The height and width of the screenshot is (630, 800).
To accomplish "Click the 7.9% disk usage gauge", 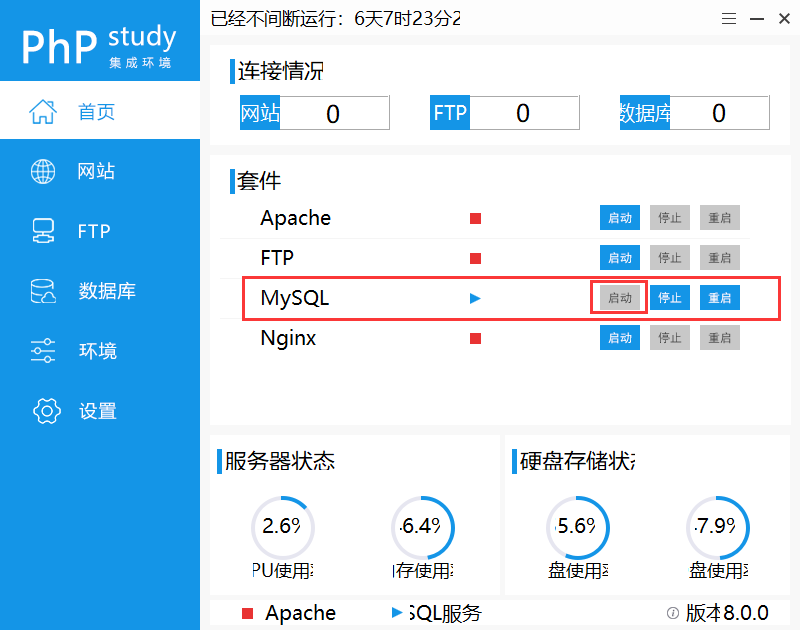I will [718, 527].
